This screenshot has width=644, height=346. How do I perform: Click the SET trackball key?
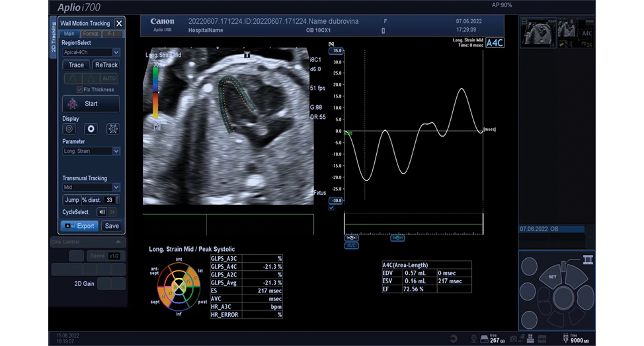click(552, 277)
